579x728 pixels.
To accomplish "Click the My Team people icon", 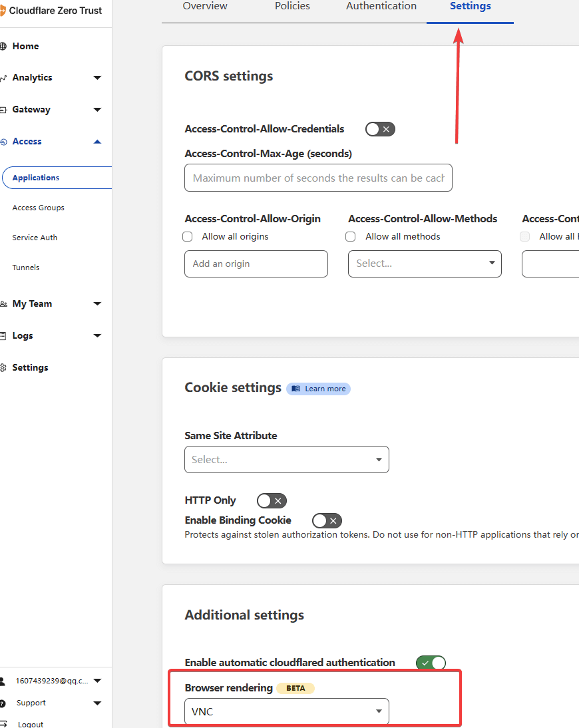I will click(3, 304).
